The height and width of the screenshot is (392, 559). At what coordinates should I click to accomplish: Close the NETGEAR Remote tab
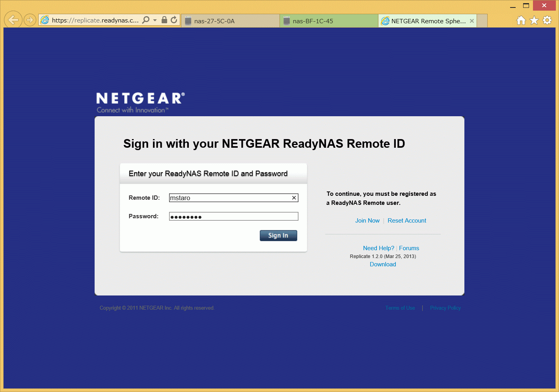pyautogui.click(x=472, y=21)
